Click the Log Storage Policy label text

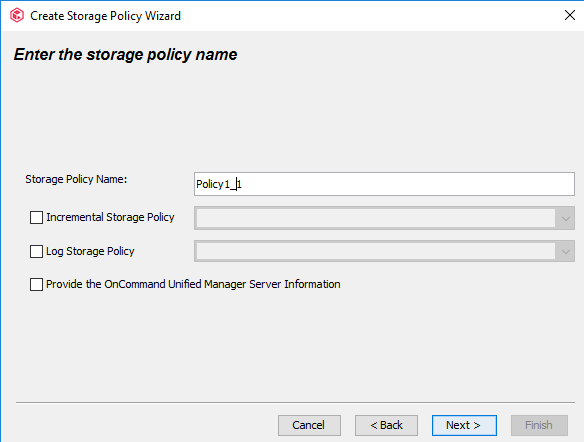pos(90,251)
